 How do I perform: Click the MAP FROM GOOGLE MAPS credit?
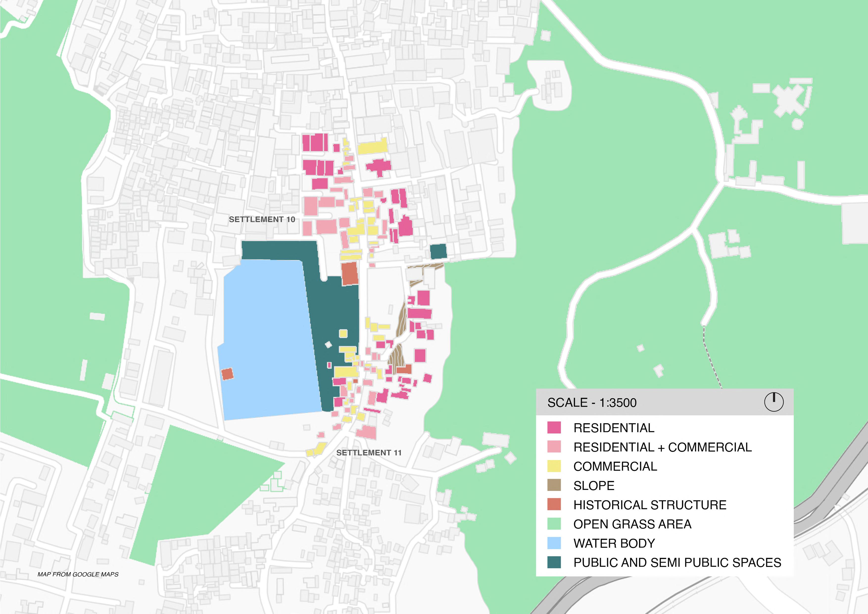78,574
